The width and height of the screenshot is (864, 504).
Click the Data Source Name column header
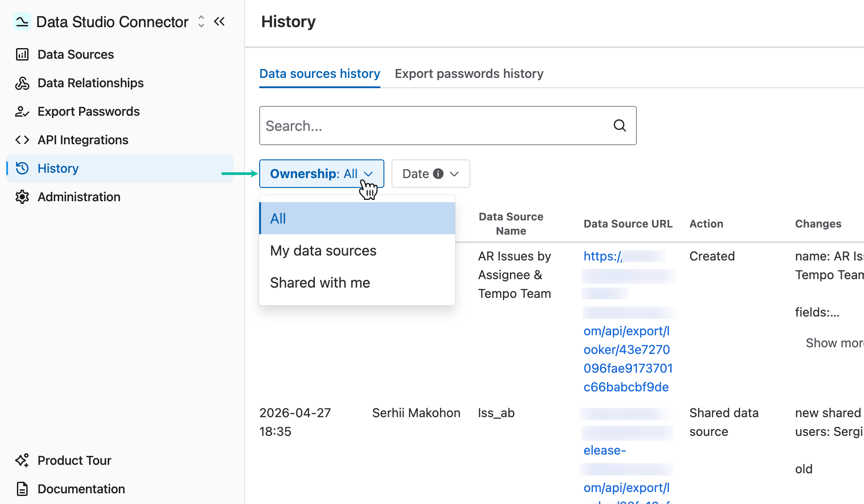point(511,224)
